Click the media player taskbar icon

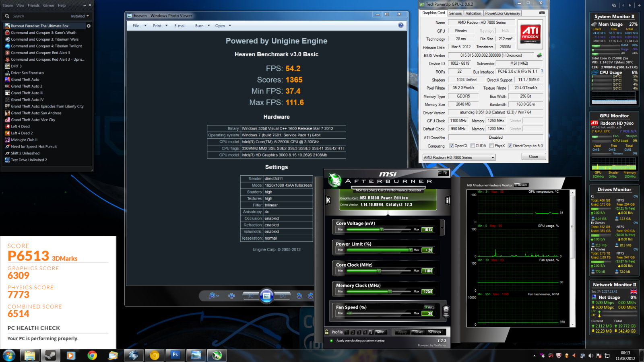coord(71,355)
